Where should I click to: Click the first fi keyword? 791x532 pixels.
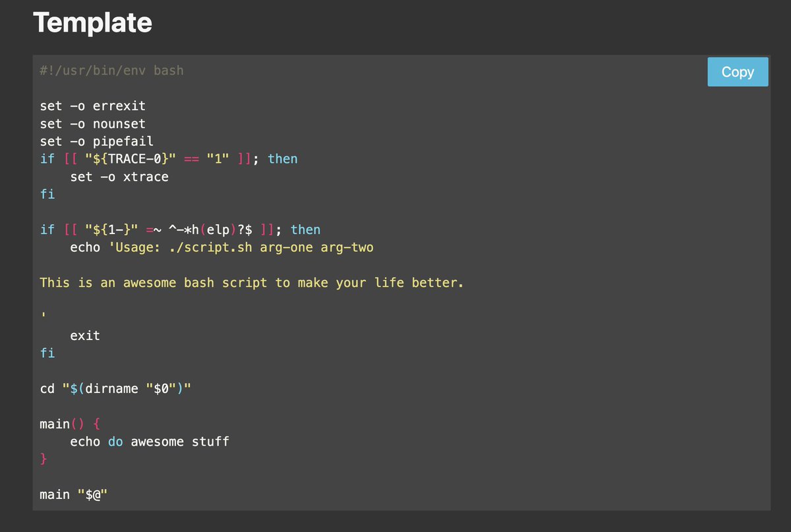47,194
